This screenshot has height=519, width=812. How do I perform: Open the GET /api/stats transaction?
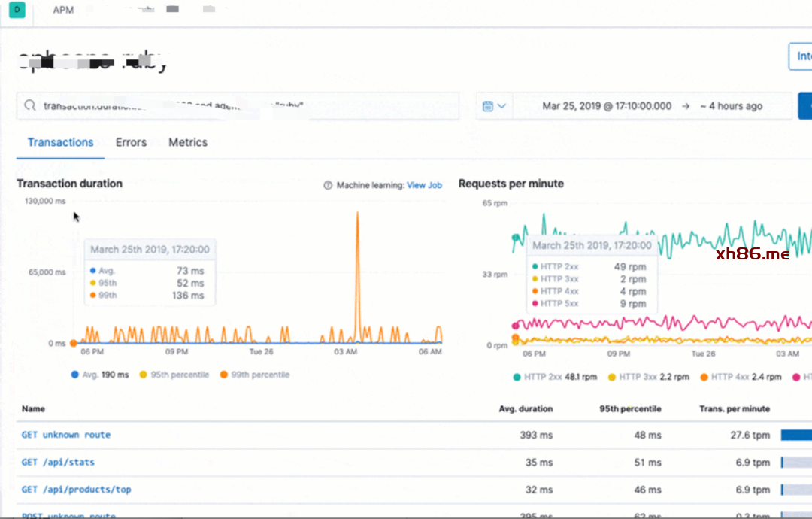58,462
